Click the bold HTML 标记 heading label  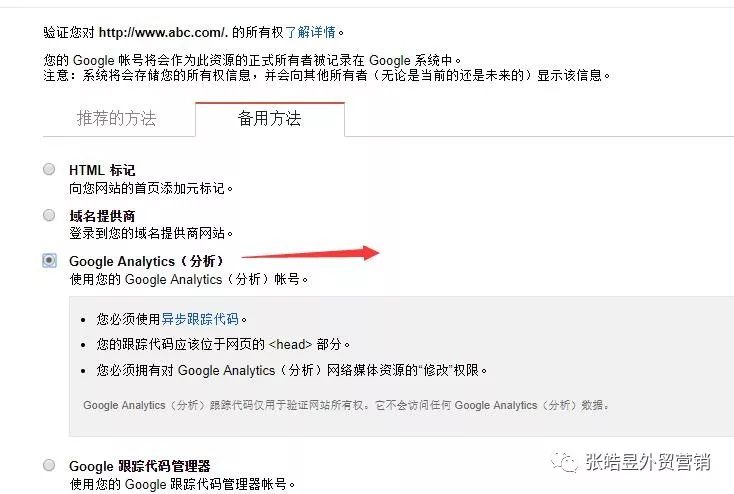point(102,170)
